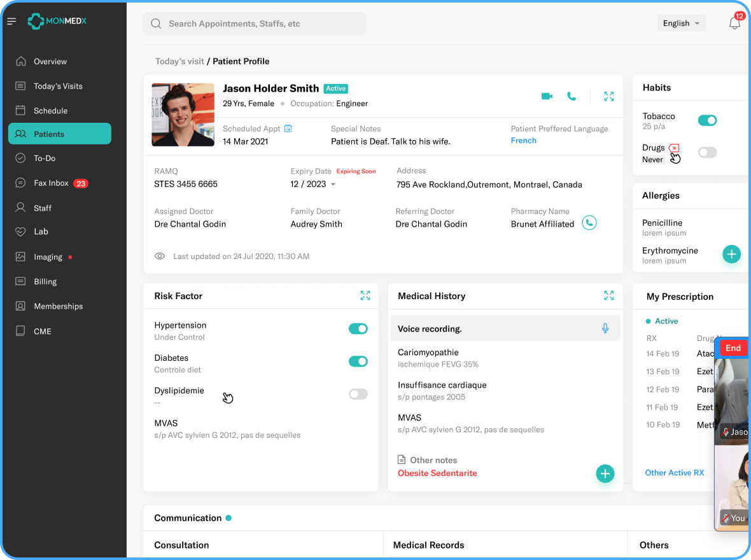Open calendar icon beside Scheduled Appt
Screen dimensions: 751x560
tap(288, 129)
